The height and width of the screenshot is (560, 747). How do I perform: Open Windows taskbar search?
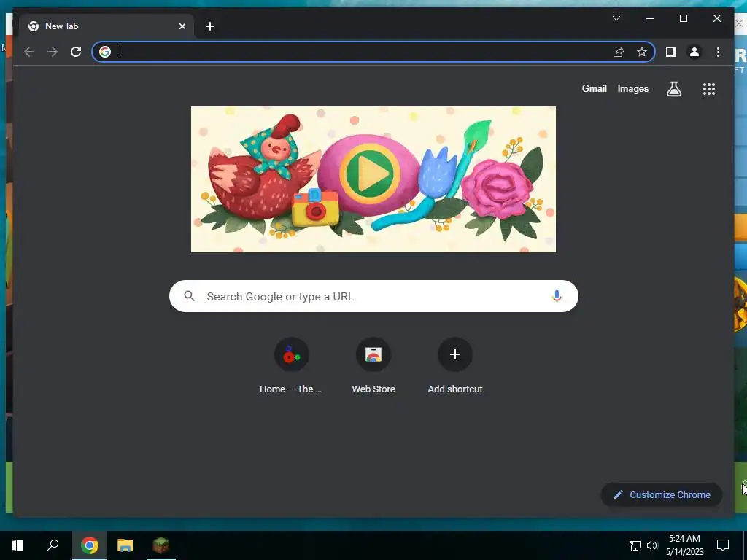[53, 545]
